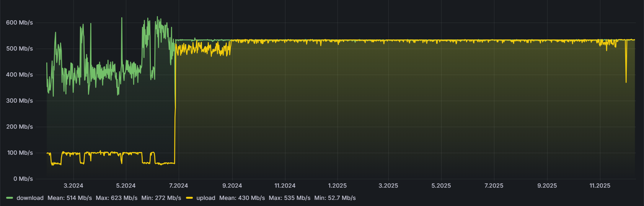The image size is (644, 206).
Task: Click the bottom of the late-2025 upload dip
Action: (626, 82)
